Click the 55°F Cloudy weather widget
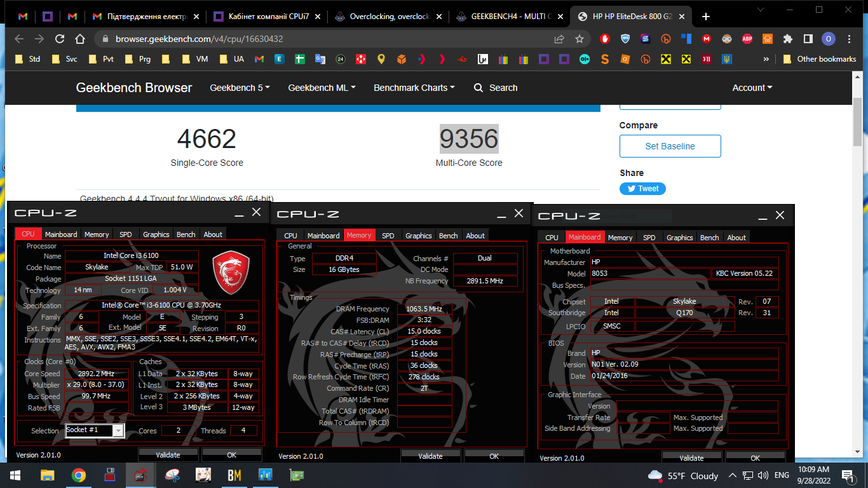The image size is (868, 488). point(683,475)
